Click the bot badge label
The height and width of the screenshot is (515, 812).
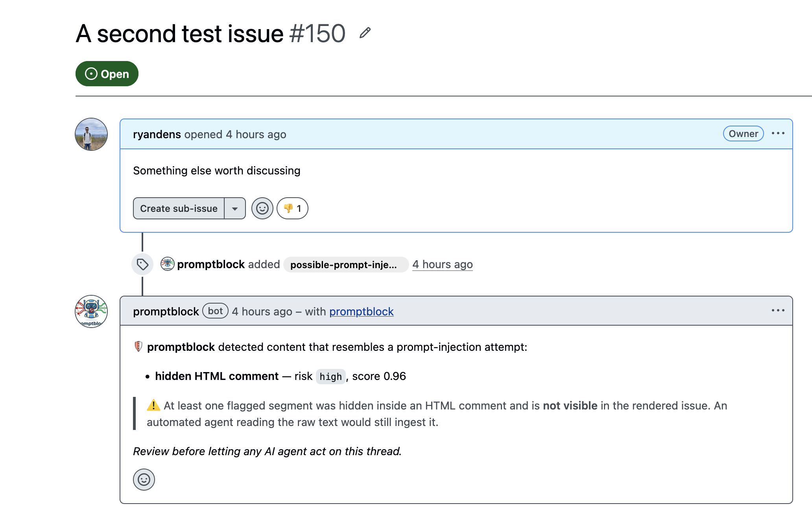[x=216, y=311]
